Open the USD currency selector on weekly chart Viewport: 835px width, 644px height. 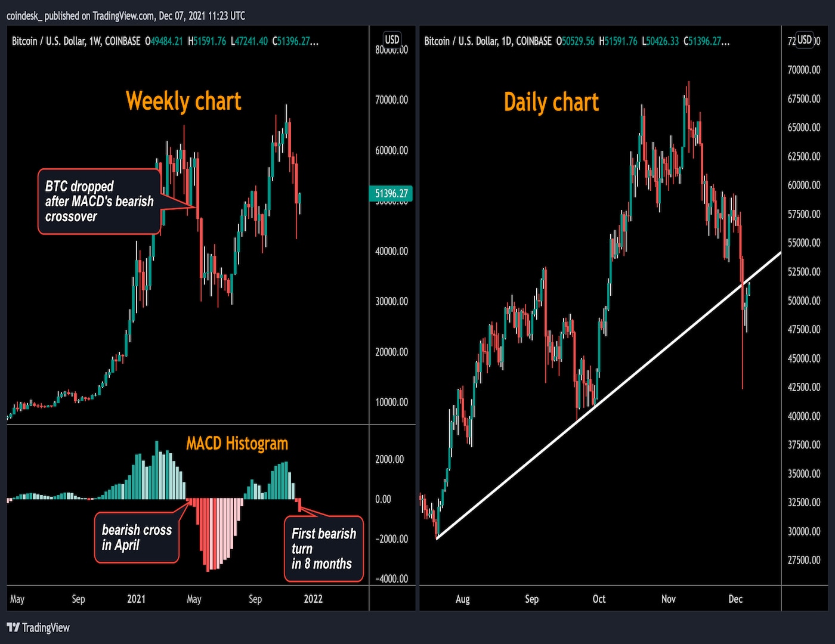392,39
